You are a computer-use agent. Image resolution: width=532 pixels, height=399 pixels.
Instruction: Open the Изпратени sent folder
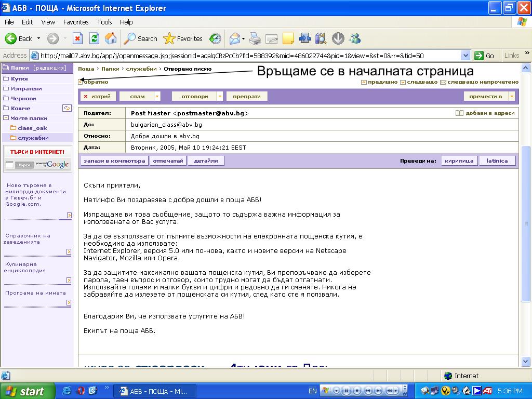26,88
